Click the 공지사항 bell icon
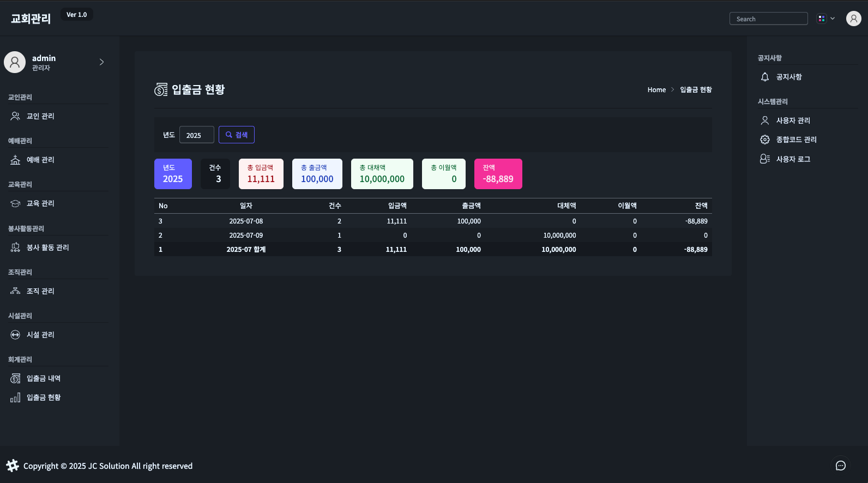 click(765, 77)
